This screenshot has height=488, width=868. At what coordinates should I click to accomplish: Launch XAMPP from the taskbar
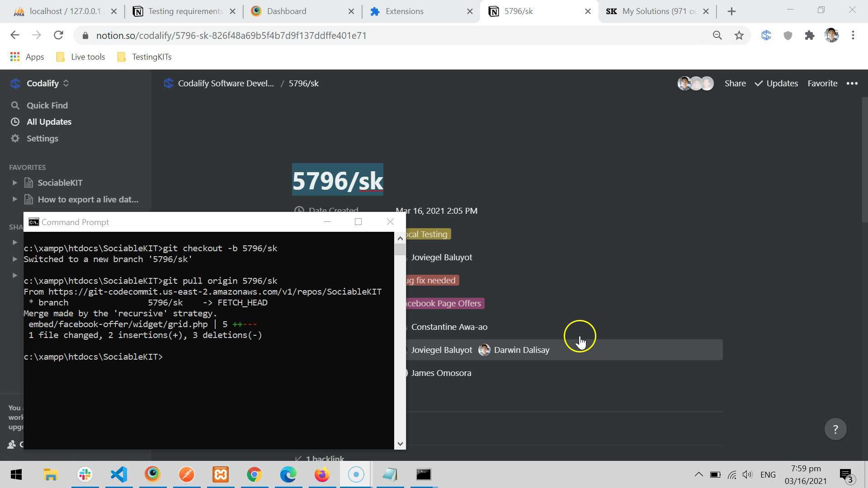(x=221, y=474)
